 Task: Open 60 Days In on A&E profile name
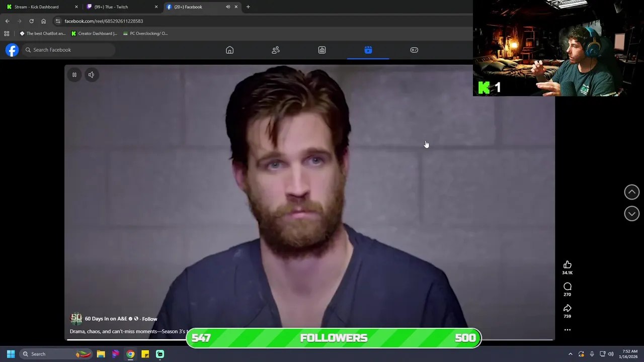click(106, 319)
